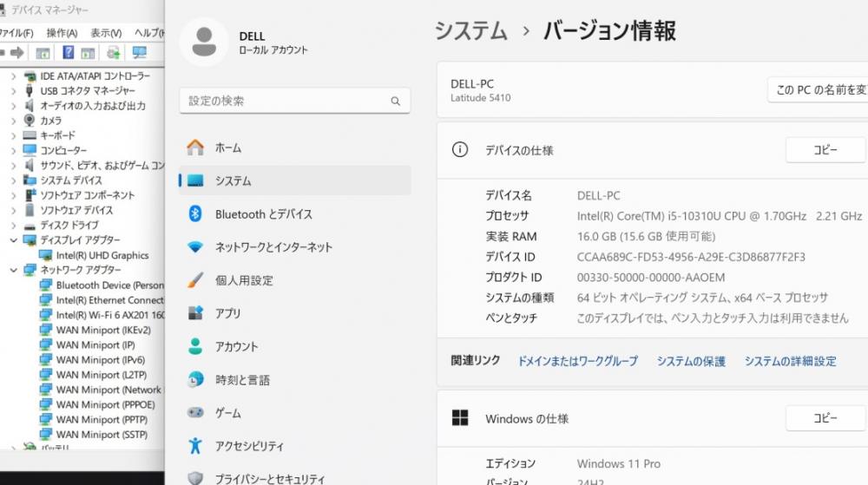Click the search magnifier icon in settings search

395,102
